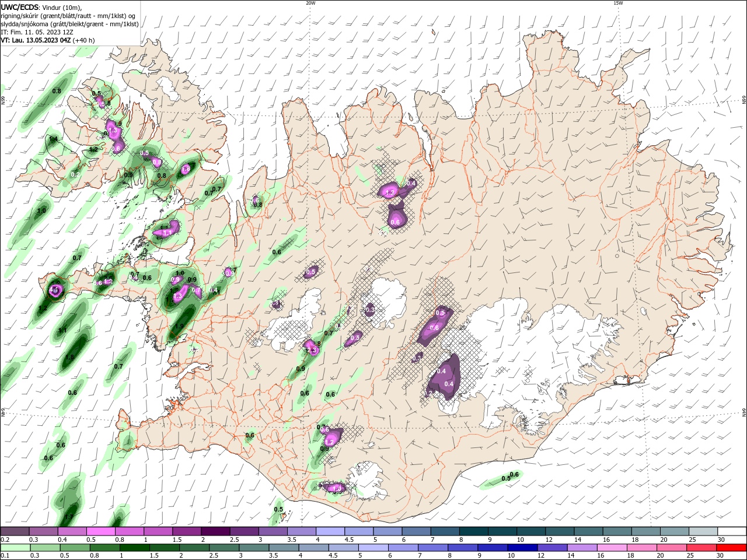Pick the 0.8–1 green lower legend swatch

coord(105,548)
